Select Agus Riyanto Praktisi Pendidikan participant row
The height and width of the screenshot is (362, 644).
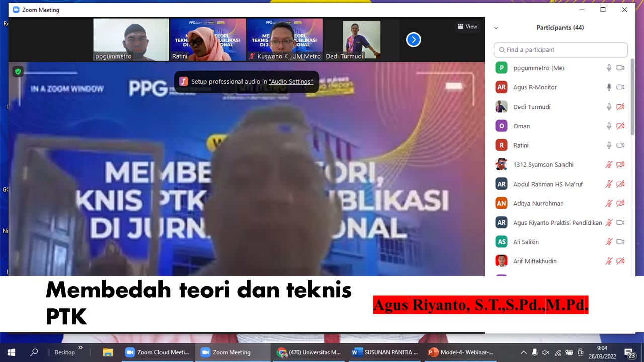click(x=561, y=223)
